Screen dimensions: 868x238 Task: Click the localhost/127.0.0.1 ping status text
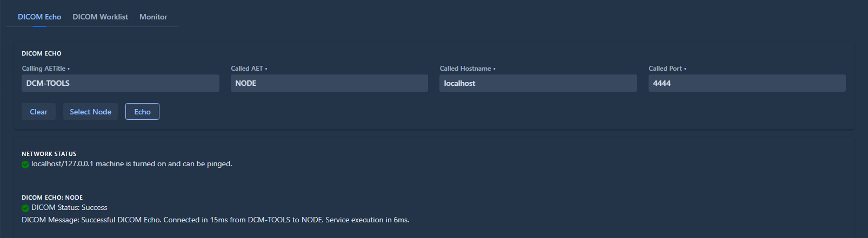[131, 164]
